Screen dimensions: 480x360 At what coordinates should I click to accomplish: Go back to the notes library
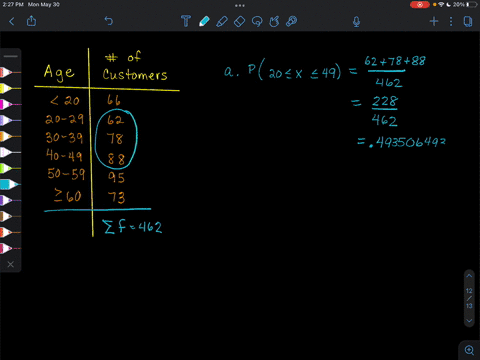12,22
